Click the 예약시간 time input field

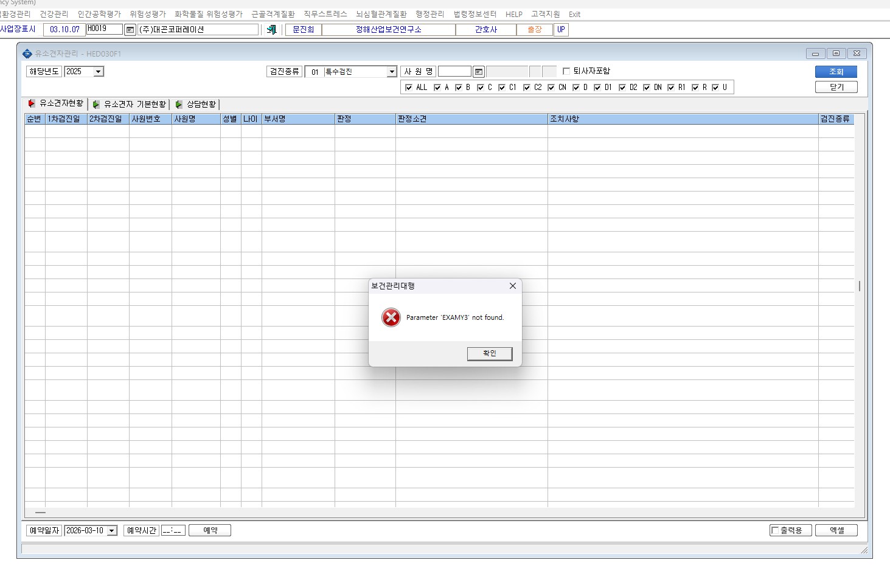coord(173,531)
